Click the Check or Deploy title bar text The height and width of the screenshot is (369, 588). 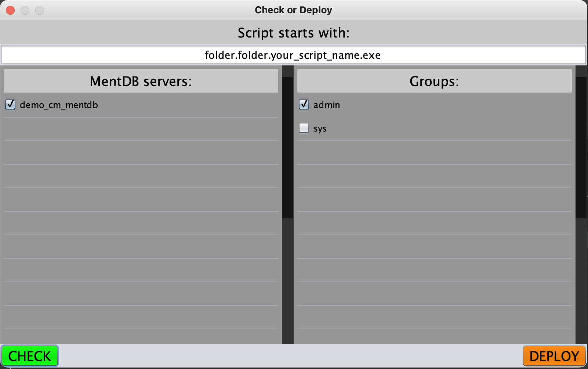[x=293, y=10]
